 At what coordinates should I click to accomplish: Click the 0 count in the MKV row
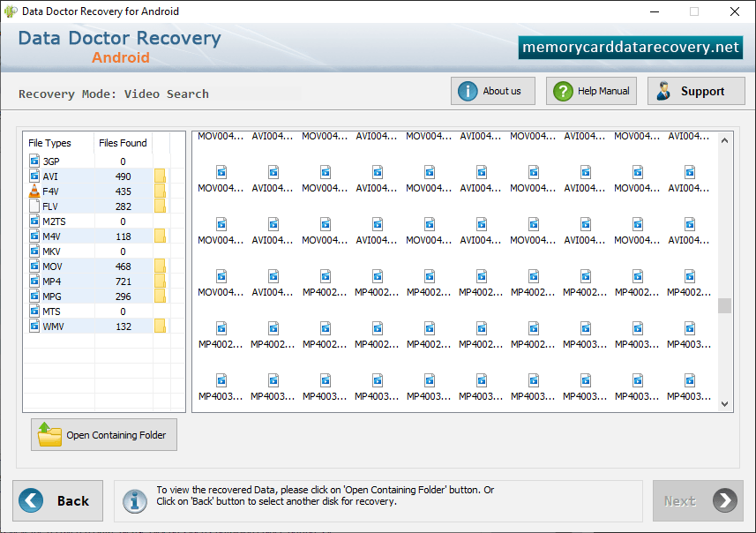[123, 251]
